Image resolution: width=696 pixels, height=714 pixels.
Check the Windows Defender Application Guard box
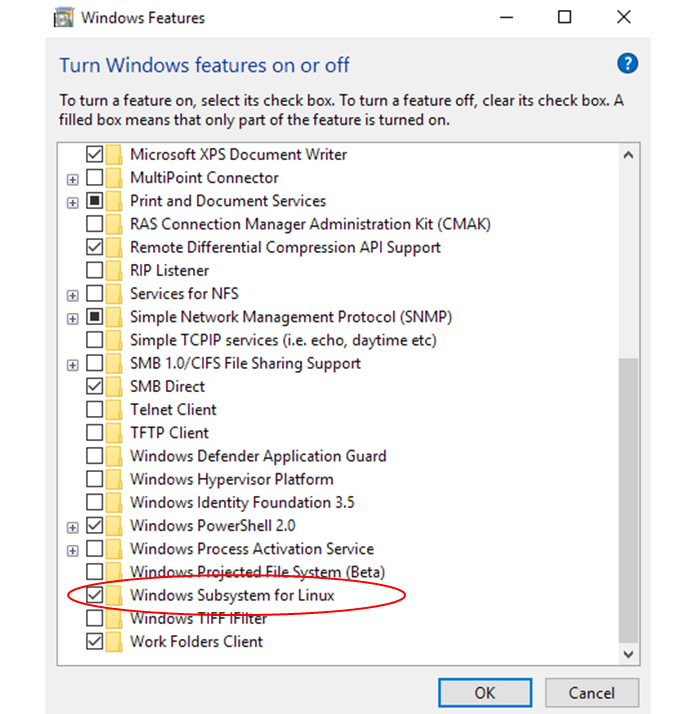(x=94, y=455)
